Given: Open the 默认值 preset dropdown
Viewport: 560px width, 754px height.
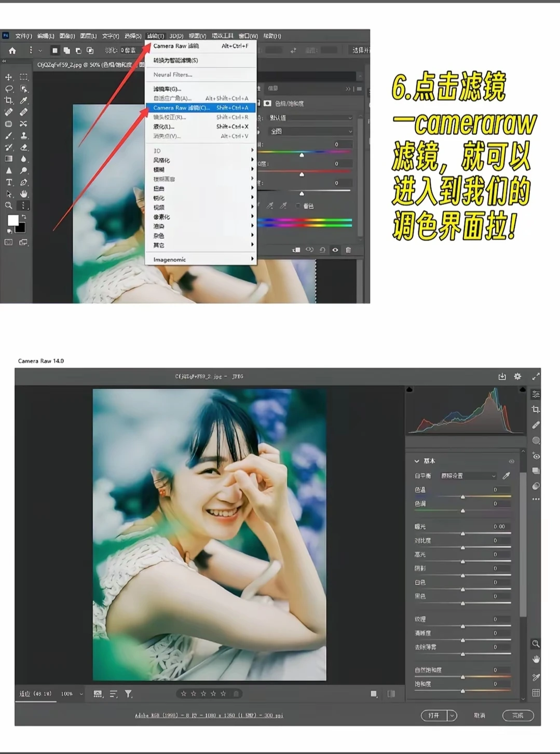Looking at the screenshot, I should [x=310, y=118].
